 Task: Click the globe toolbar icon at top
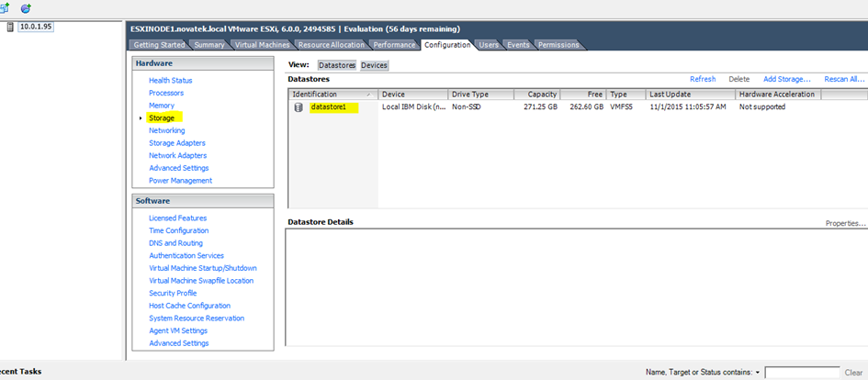tap(26, 8)
